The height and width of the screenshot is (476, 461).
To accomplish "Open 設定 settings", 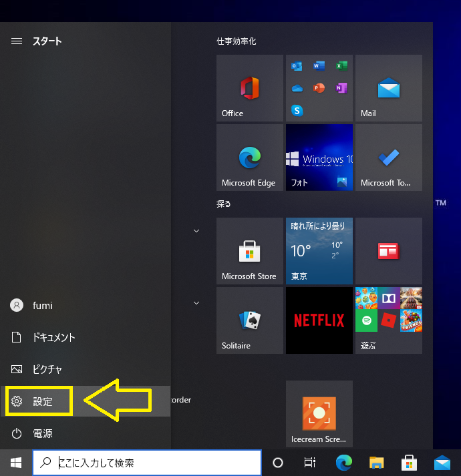I will [x=86, y=401].
